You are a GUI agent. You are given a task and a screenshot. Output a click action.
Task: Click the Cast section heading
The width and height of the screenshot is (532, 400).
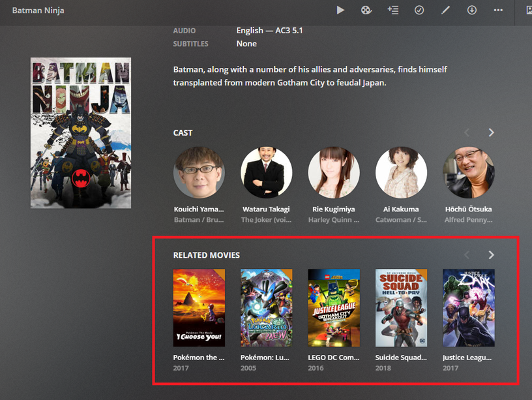(183, 132)
